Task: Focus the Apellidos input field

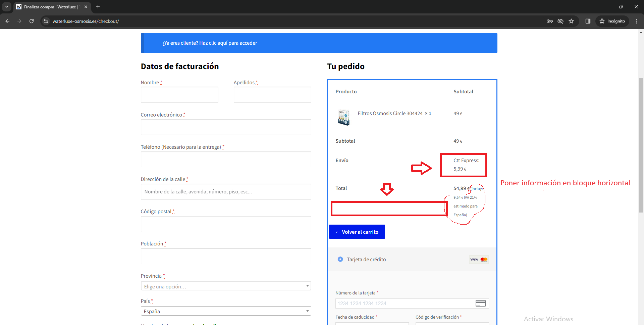Action: (x=272, y=95)
